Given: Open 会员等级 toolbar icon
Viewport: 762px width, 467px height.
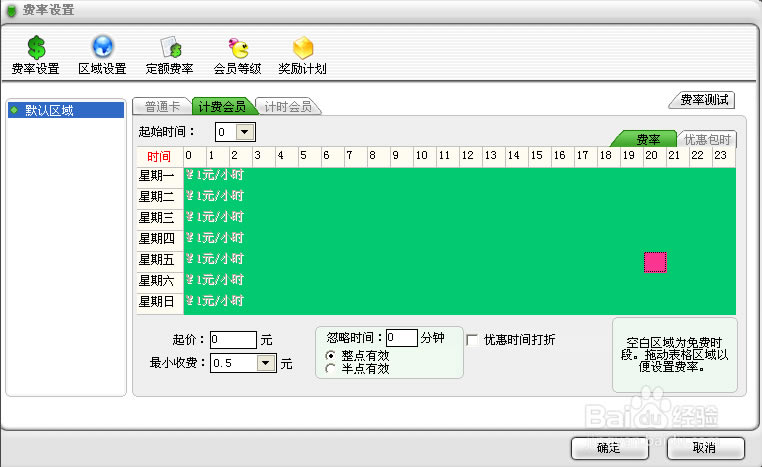Looking at the screenshot, I should click(237, 47).
